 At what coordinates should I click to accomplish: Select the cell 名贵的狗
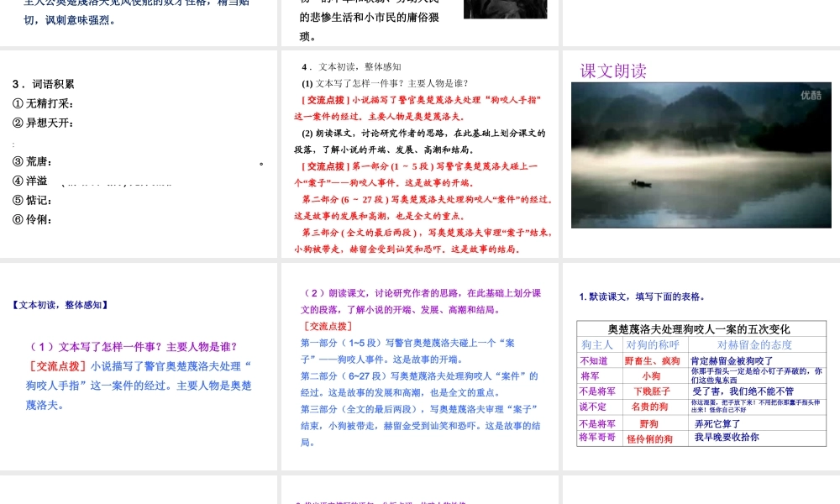point(649,407)
